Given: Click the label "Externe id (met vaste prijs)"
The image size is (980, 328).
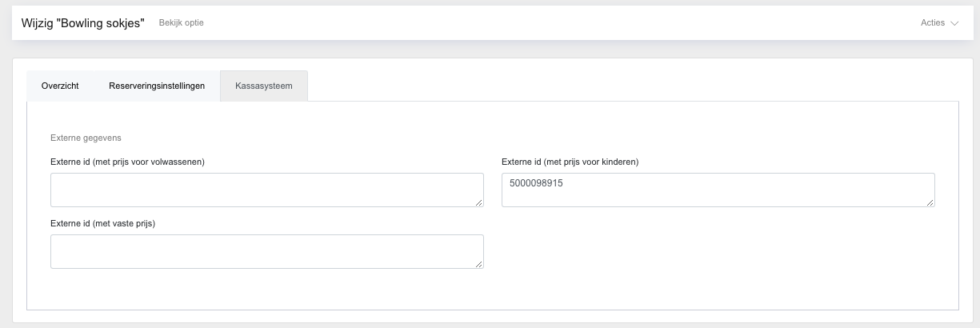Looking at the screenshot, I should [102, 223].
